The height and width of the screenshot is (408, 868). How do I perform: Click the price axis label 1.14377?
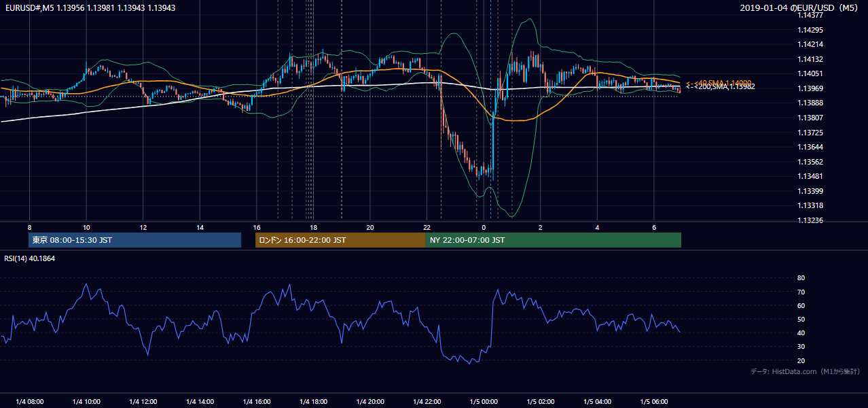[810, 15]
